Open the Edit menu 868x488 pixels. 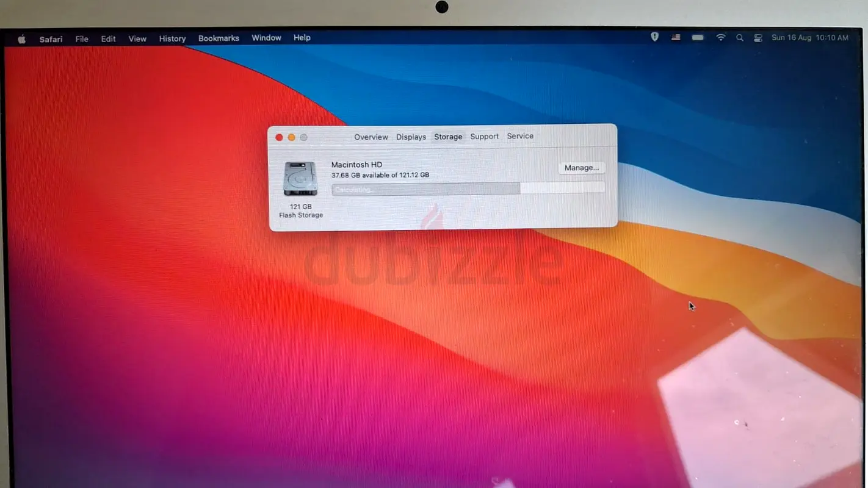[x=108, y=39]
